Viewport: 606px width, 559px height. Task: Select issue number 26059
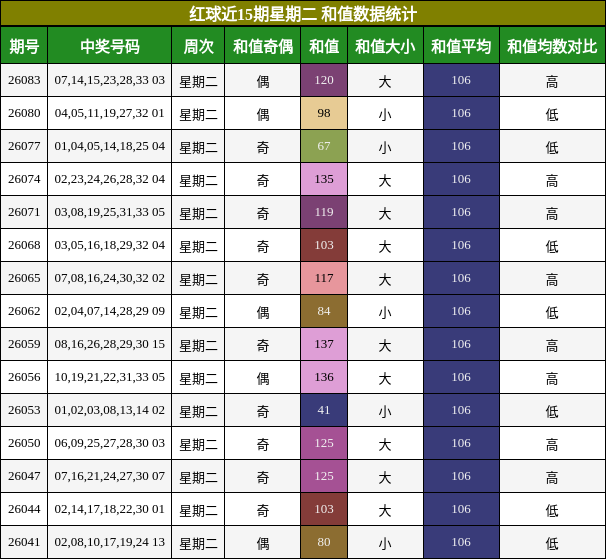[x=24, y=344]
